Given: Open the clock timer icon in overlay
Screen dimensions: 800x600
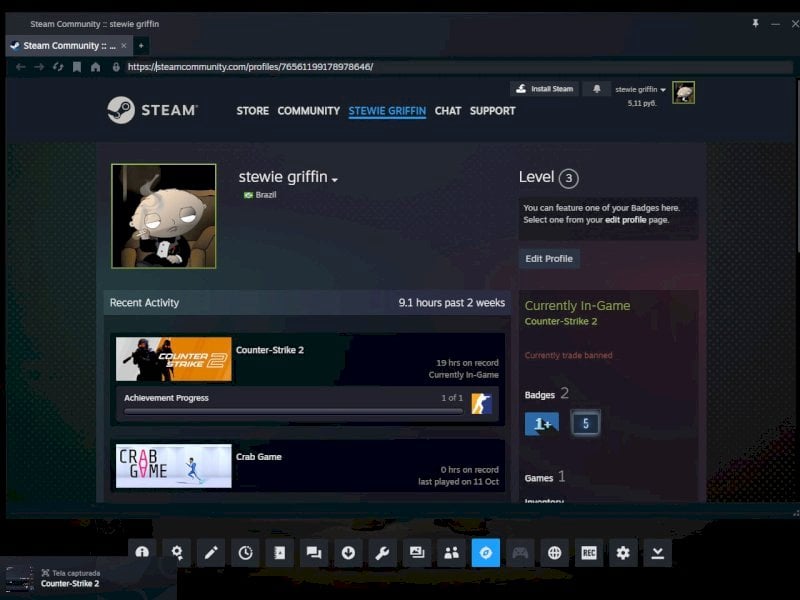Looking at the screenshot, I should click(x=245, y=553).
